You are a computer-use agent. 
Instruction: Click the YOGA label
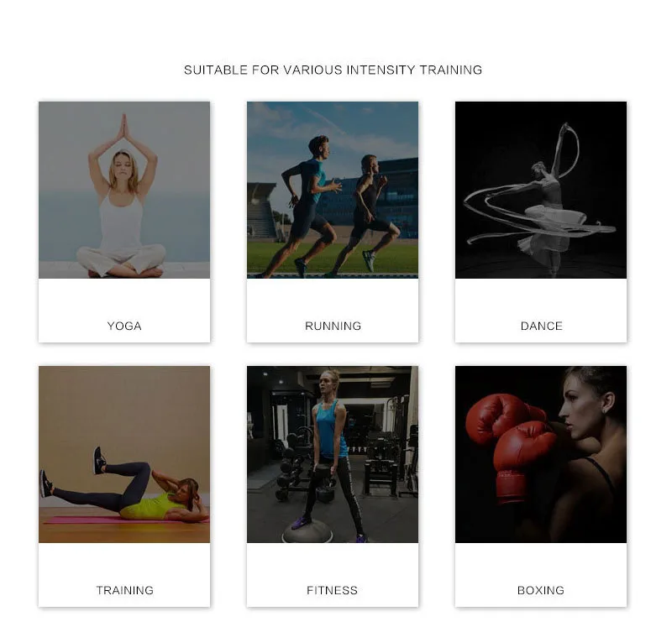124,326
